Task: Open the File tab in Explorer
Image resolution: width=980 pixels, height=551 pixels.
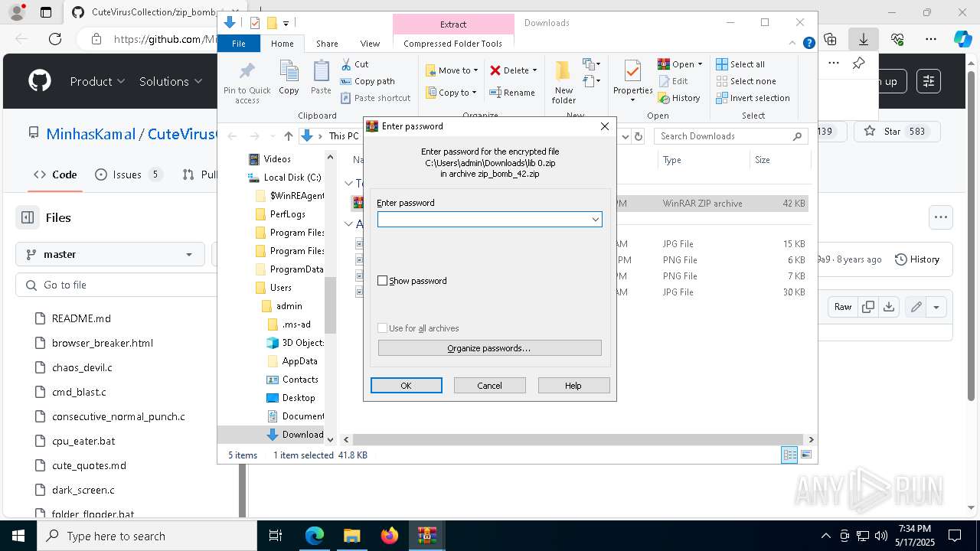Action: (x=239, y=44)
